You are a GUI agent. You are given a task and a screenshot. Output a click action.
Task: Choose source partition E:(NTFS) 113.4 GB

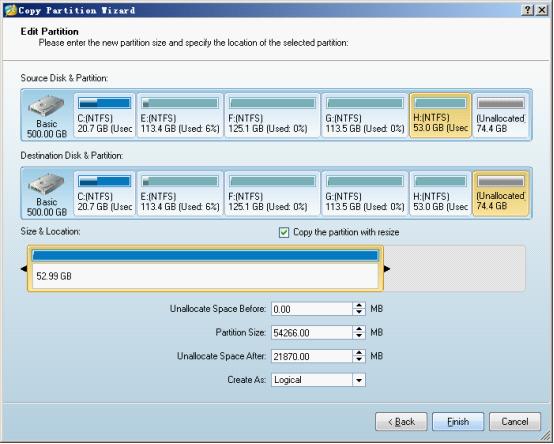180,115
